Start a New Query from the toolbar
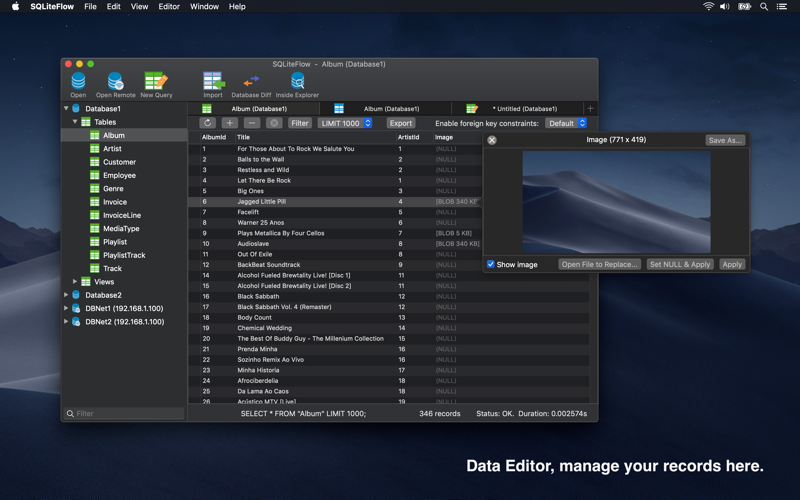 156,85
